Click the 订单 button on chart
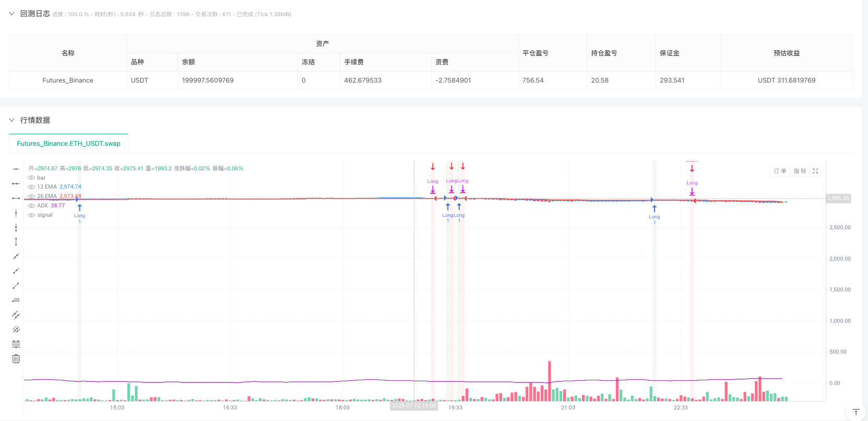 coord(780,171)
